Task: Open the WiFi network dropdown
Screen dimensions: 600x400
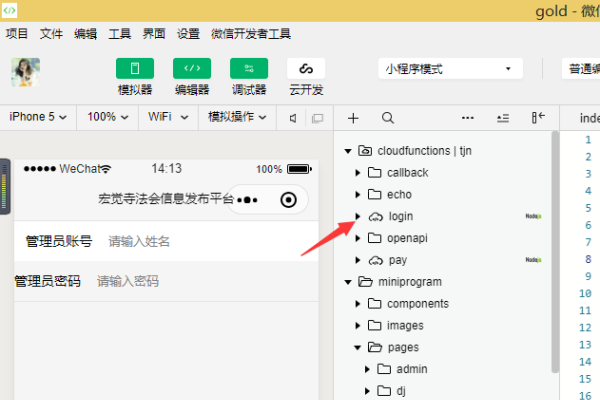Action: click(168, 117)
